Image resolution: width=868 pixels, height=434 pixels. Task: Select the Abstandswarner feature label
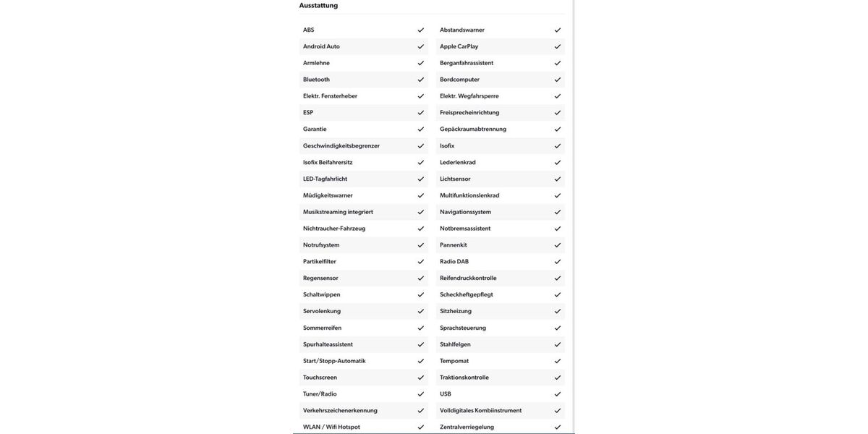[462, 30]
